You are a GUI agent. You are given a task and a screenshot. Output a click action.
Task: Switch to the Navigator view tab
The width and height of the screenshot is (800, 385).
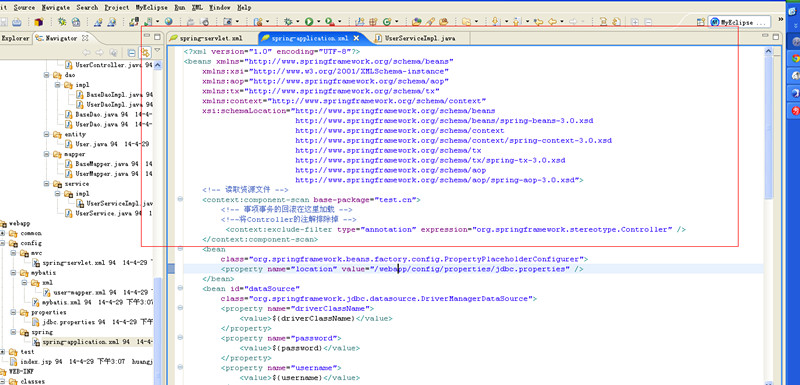coord(62,38)
